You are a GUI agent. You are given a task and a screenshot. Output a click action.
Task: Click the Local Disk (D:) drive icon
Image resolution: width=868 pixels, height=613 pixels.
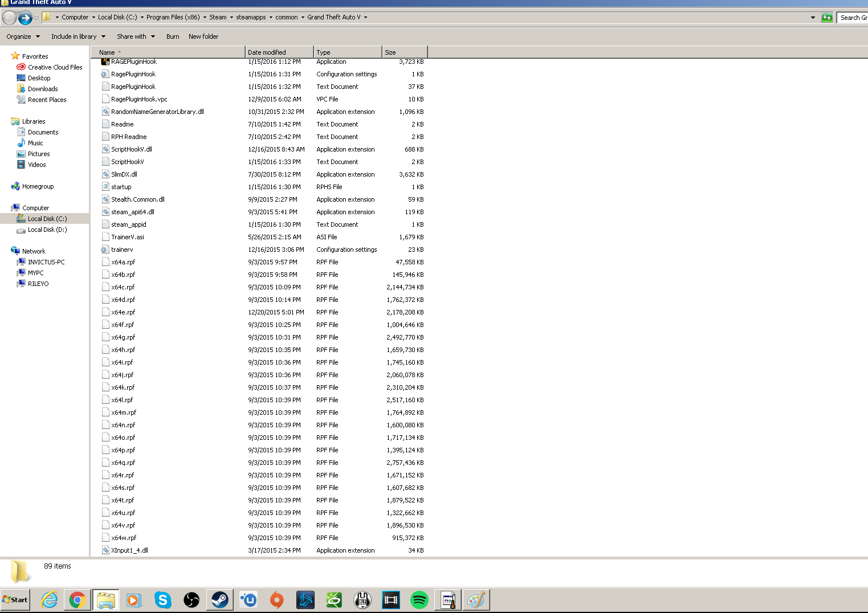[x=21, y=230]
